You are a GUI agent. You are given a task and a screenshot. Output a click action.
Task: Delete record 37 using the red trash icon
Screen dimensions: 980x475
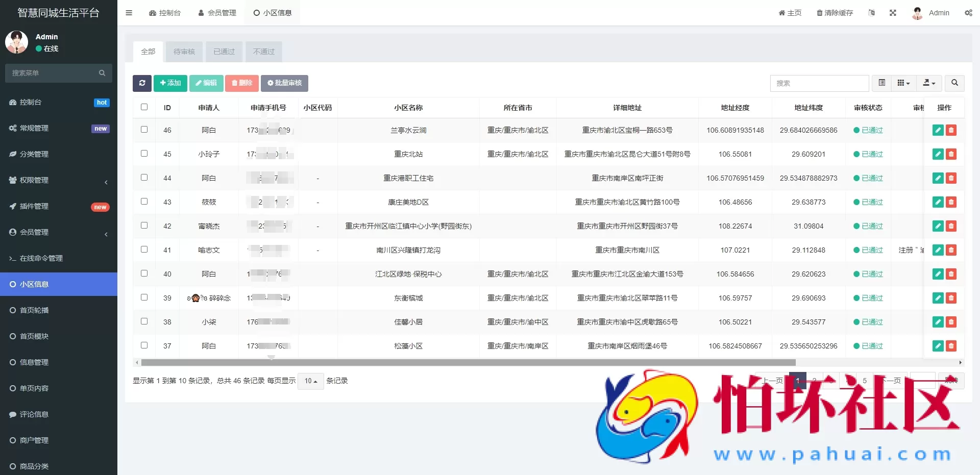(x=951, y=346)
